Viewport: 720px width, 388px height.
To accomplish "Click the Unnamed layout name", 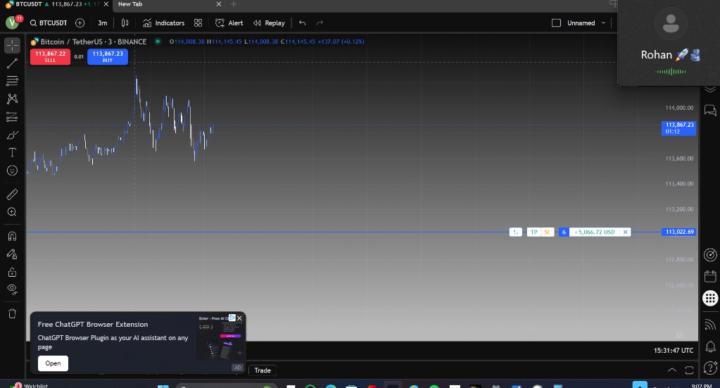I will point(581,23).
